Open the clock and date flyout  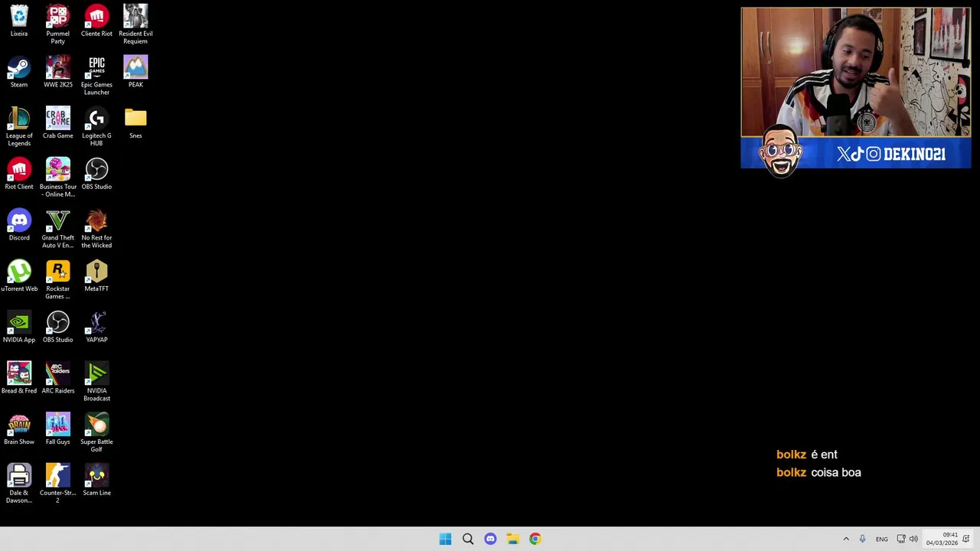tap(942, 539)
